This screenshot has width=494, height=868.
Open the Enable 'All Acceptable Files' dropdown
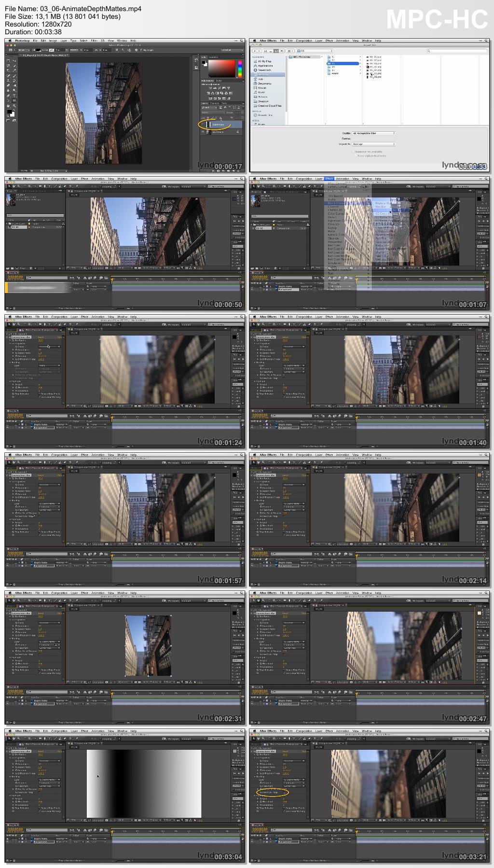pyautogui.click(x=373, y=133)
